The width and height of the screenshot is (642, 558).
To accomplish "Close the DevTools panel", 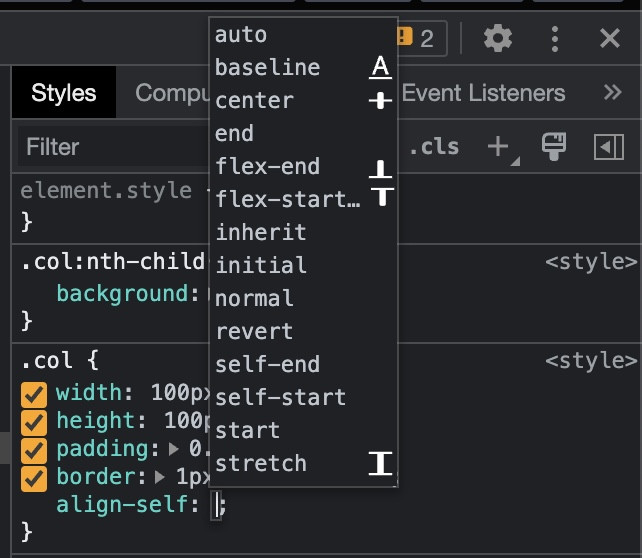I will point(610,39).
